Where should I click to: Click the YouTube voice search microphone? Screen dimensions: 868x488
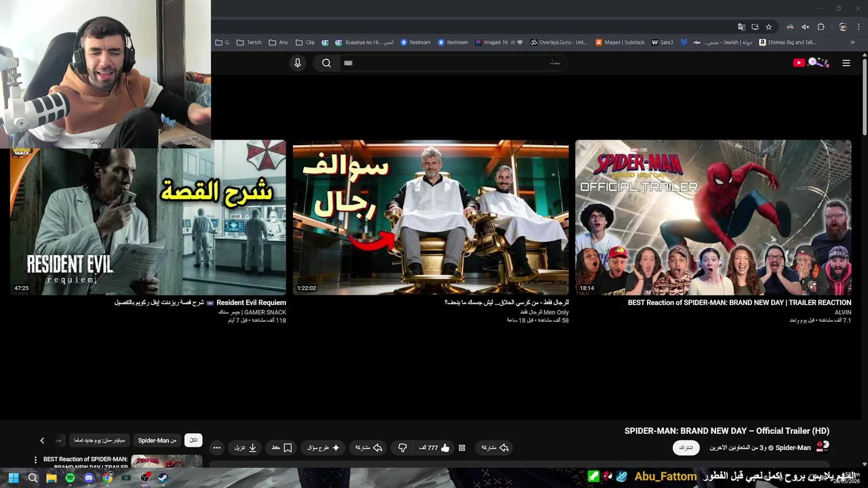point(297,63)
